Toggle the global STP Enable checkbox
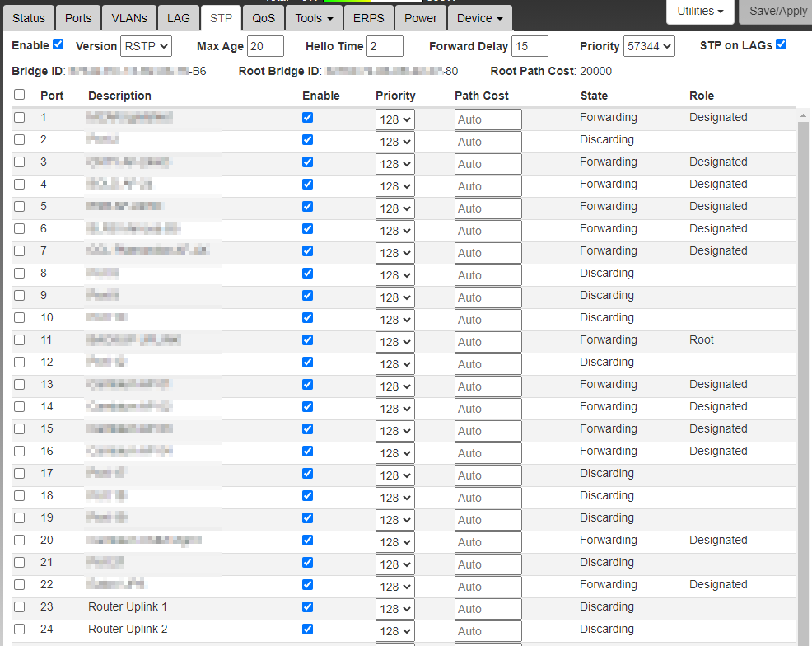The image size is (812, 646). click(x=58, y=44)
